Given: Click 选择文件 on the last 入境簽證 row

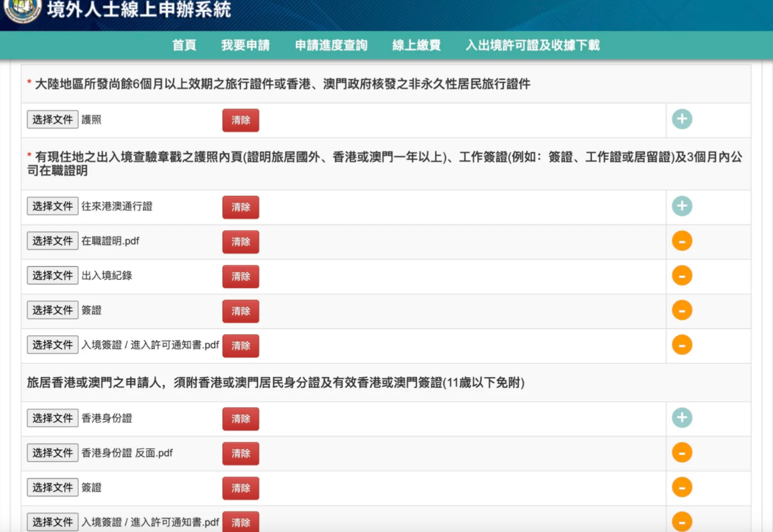Looking at the screenshot, I should point(52,522).
